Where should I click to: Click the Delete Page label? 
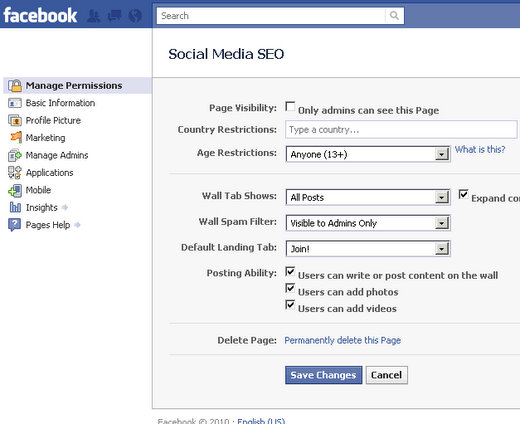[247, 340]
